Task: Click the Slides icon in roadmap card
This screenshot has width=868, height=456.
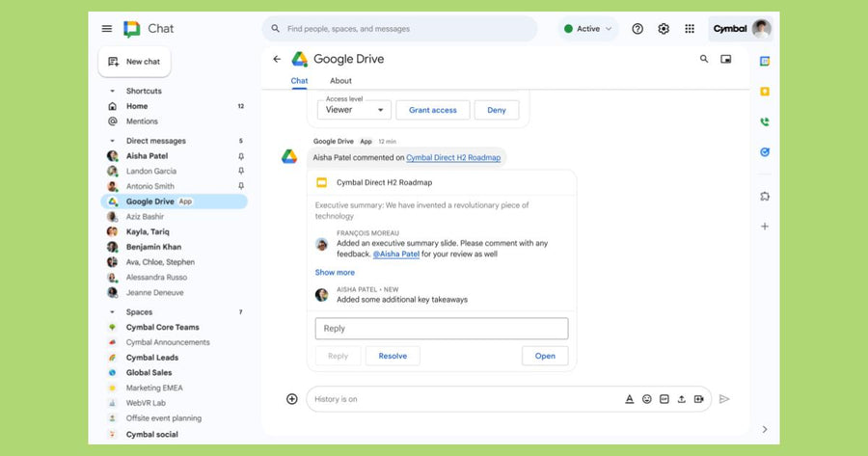Action: tap(321, 182)
